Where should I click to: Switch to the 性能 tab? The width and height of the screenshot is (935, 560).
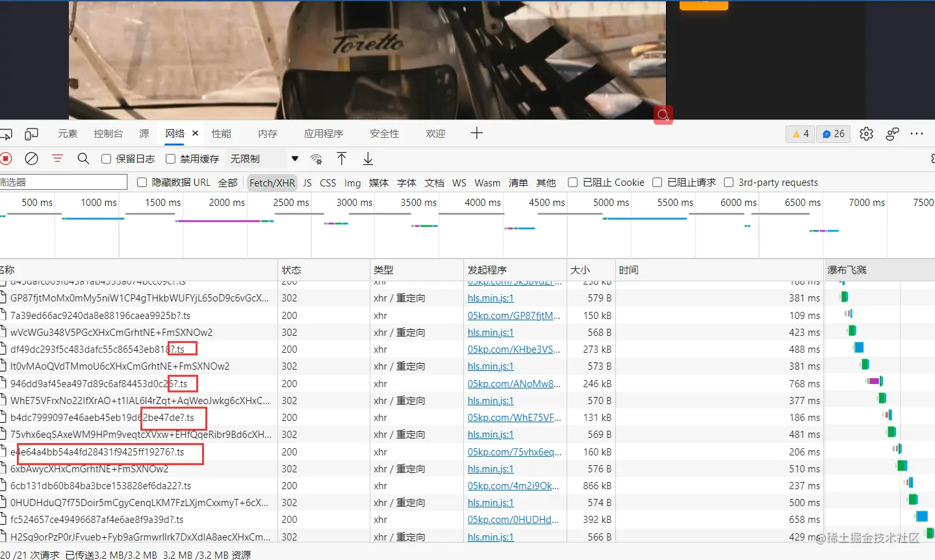click(x=221, y=133)
